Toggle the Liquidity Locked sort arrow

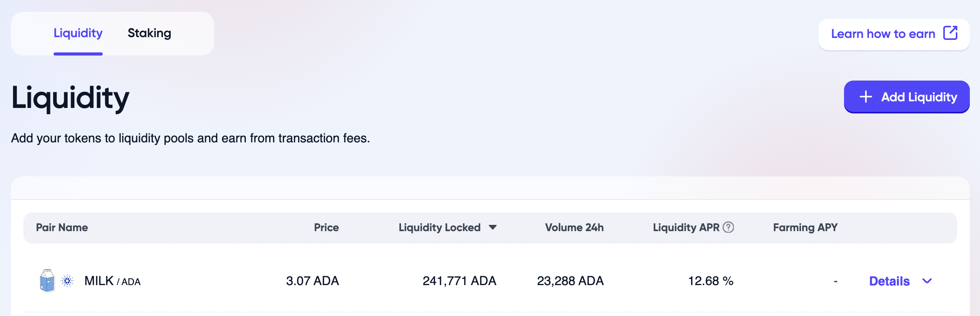pyautogui.click(x=493, y=227)
